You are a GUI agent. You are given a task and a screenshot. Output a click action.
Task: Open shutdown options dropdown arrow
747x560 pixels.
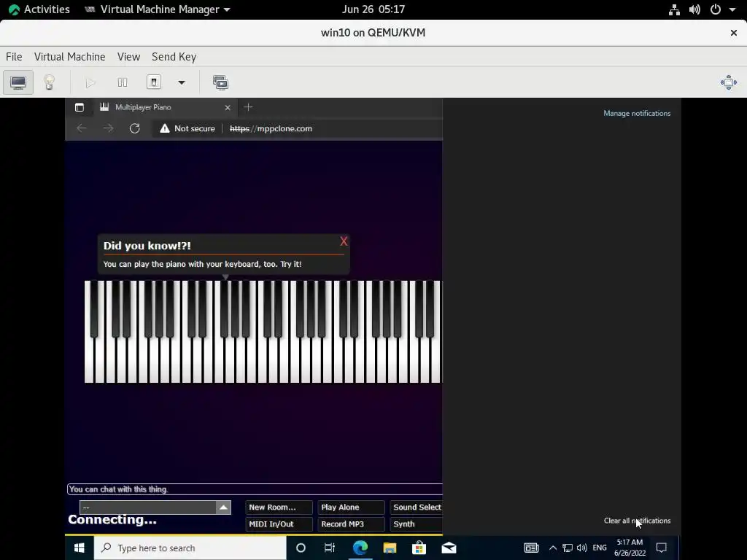(x=182, y=82)
